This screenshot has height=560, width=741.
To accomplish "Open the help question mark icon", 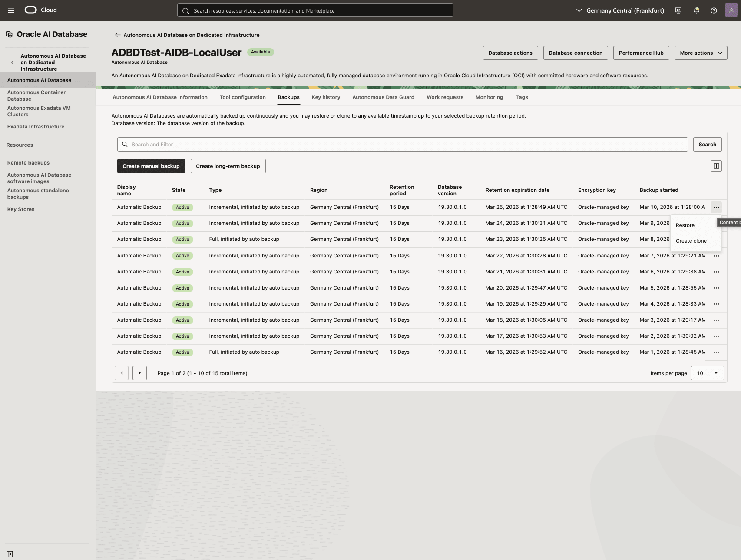I will click(714, 10).
